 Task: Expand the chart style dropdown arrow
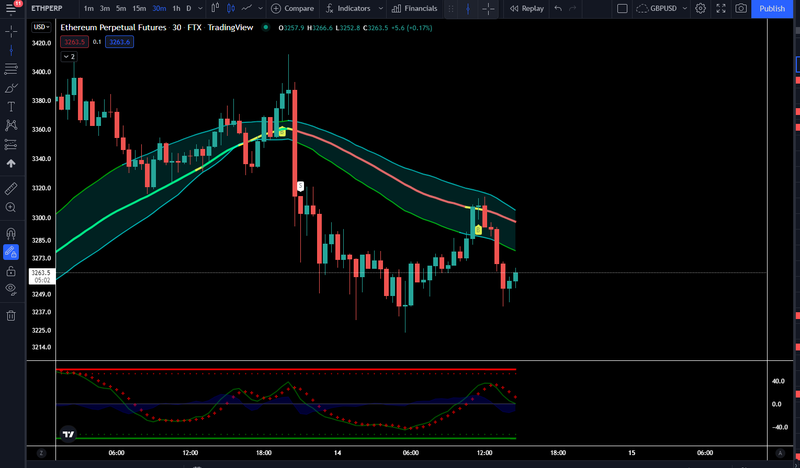260,8
